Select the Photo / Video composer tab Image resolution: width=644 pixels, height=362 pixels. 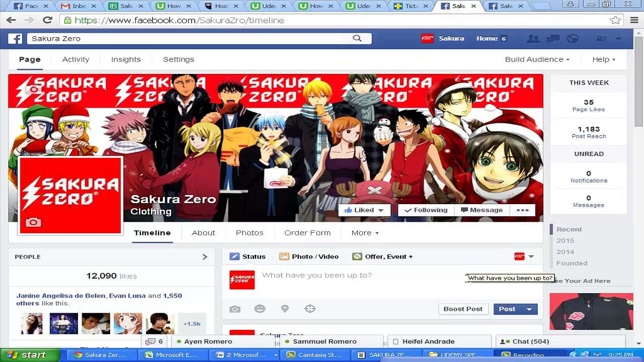click(x=309, y=256)
